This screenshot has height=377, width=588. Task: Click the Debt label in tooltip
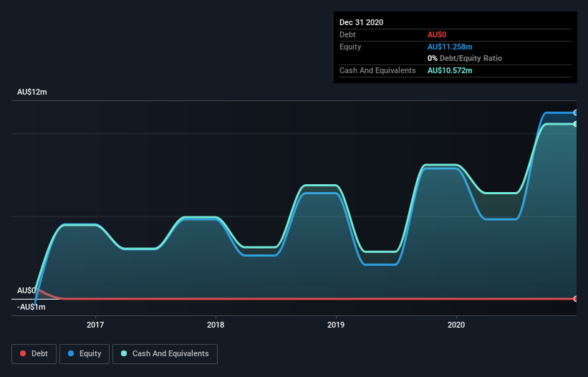[x=347, y=34]
